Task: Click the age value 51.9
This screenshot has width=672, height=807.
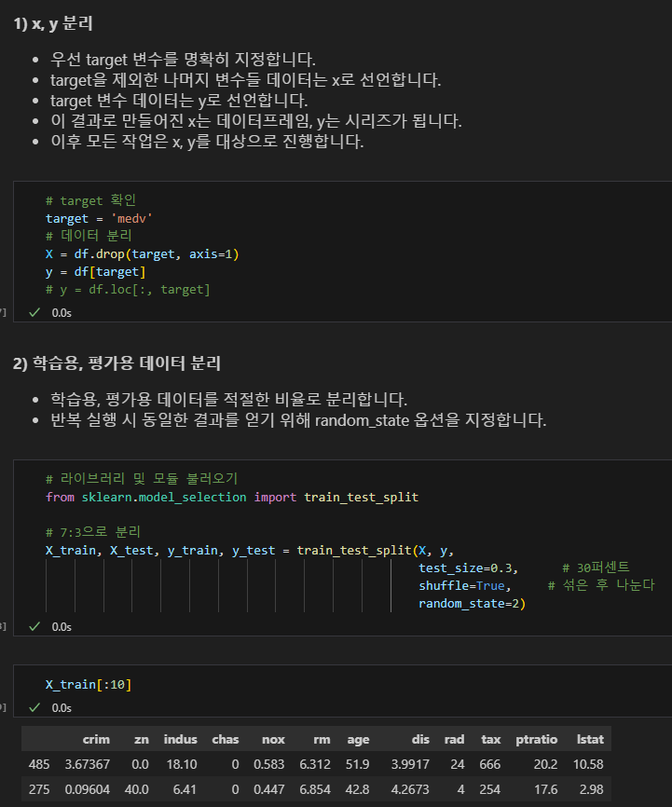Action: point(357,764)
